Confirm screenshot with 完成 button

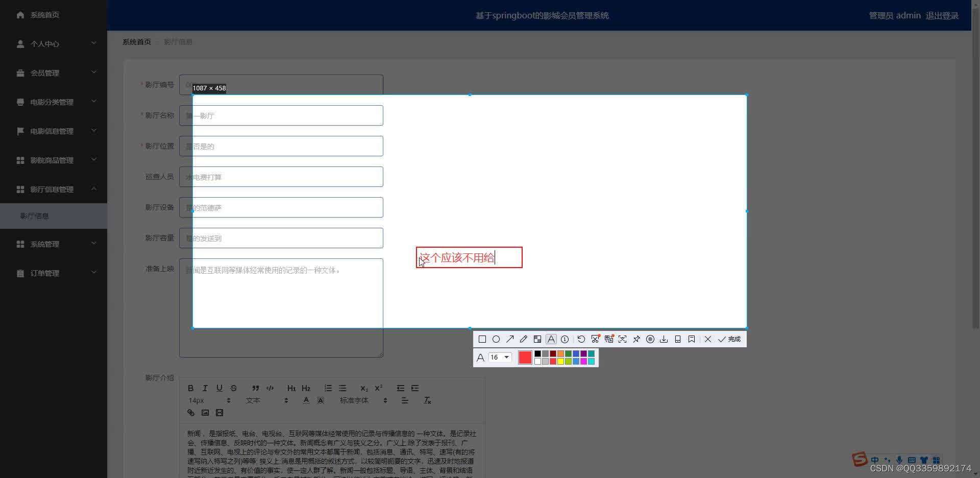pyautogui.click(x=729, y=339)
